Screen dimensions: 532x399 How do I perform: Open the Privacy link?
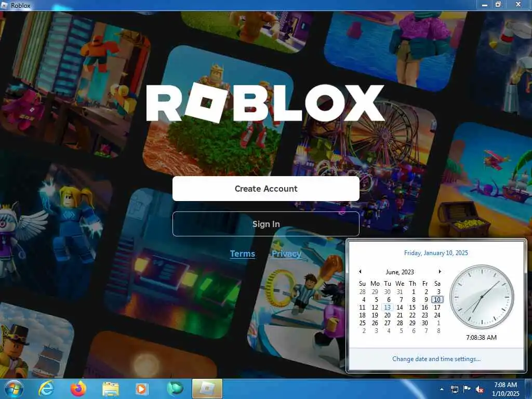click(286, 254)
